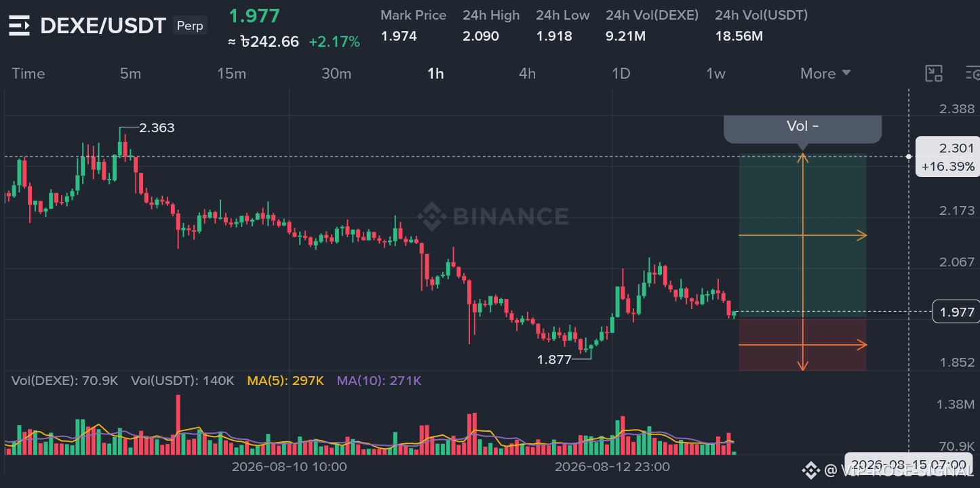Click the 2.388 price axis label
Viewport: 980px width, 488px height.
click(957, 109)
